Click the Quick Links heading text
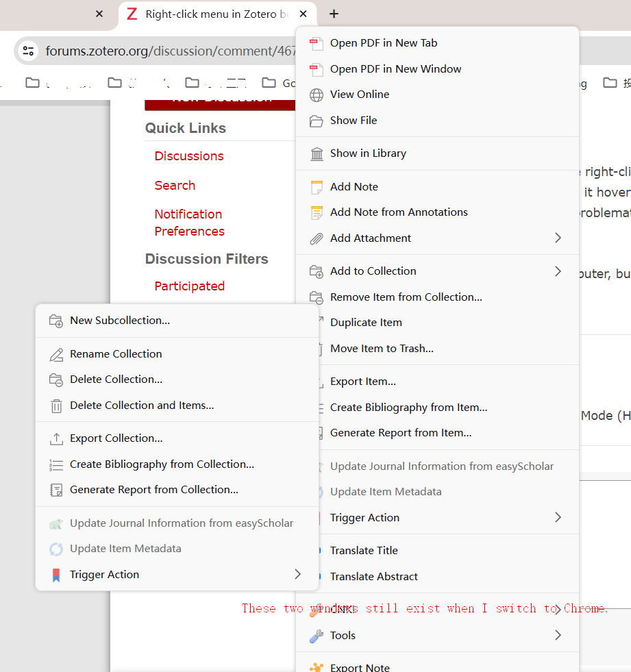Image resolution: width=631 pixels, height=672 pixels. point(186,128)
